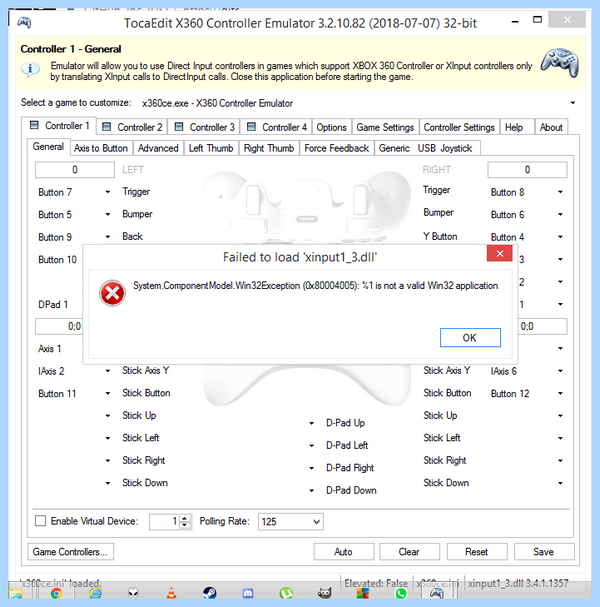
Task: Open the Alienware alien head taskbar icon
Action: [134, 593]
